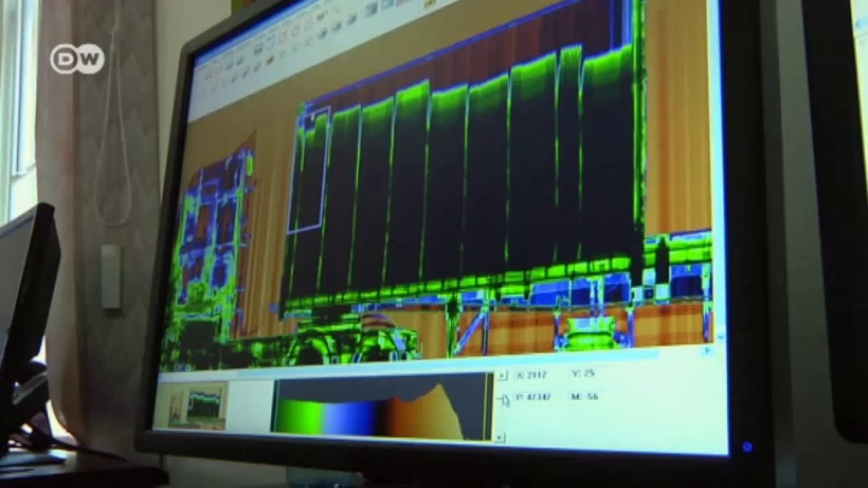This screenshot has width=868, height=488.
Task: Click the up arrow beside the histogram
Action: pyautogui.click(x=501, y=375)
